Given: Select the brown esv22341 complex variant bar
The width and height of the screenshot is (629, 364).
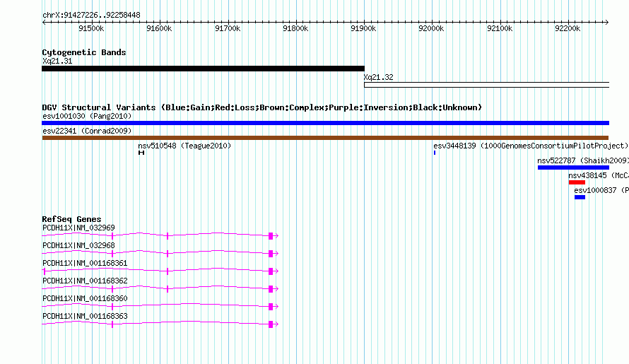Looking at the screenshot, I should [x=325, y=138].
